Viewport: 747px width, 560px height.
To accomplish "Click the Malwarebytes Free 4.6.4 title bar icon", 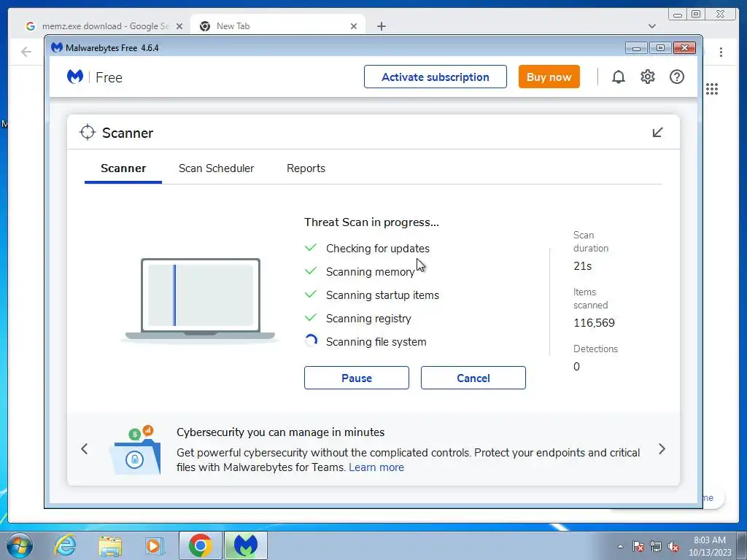I will (57, 47).
